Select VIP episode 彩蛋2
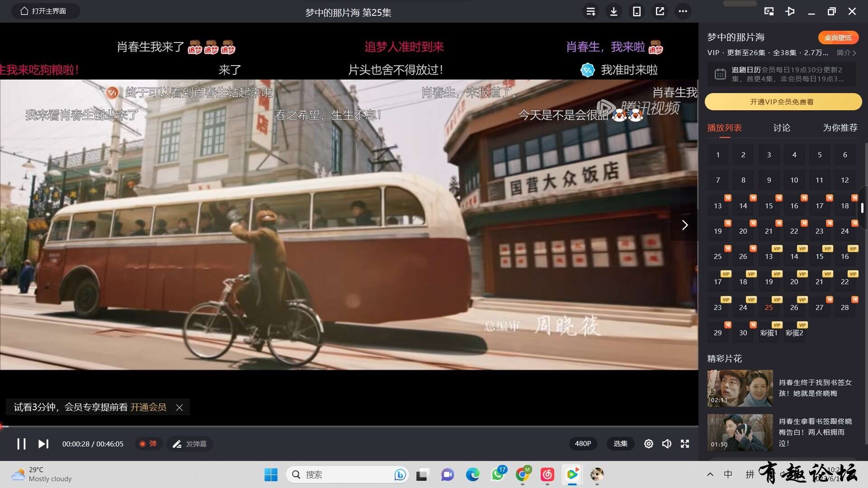This screenshot has height=488, width=868. pos(794,333)
